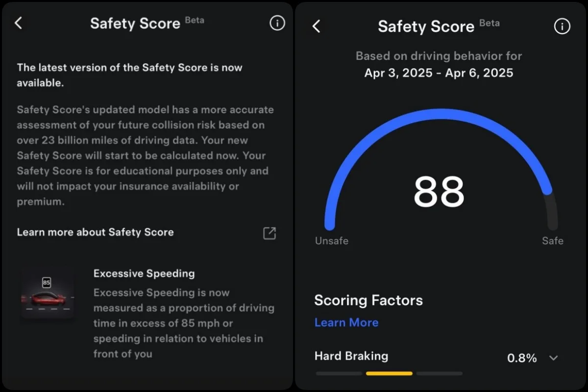Open the external link icon beside Learn more
Viewport: 588px width, 392px height.
pyautogui.click(x=269, y=234)
